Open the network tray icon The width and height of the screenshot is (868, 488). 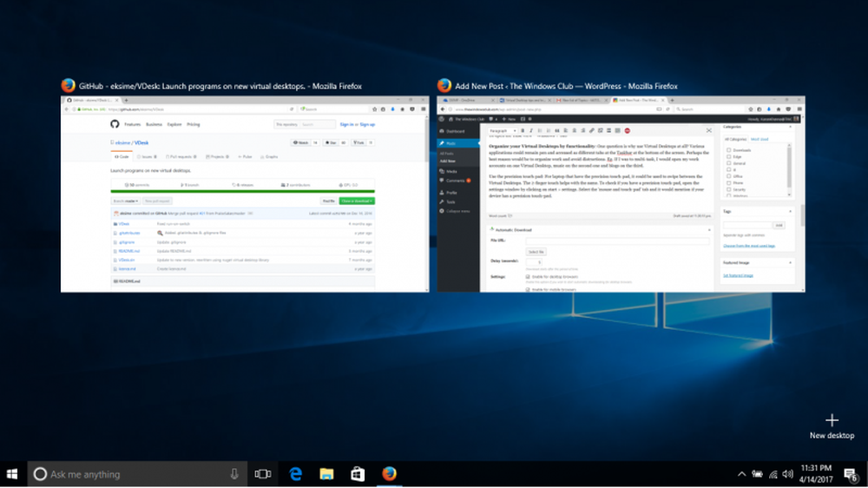click(x=773, y=474)
